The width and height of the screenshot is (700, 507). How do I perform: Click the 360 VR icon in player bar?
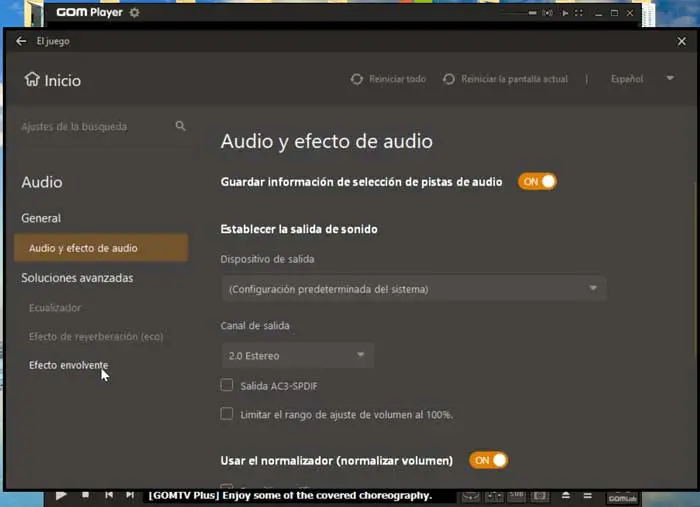pyautogui.click(x=471, y=496)
